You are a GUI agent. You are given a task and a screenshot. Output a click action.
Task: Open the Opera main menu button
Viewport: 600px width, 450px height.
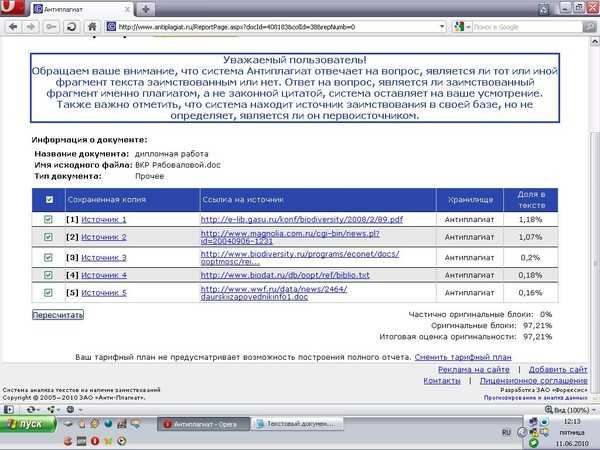click(x=11, y=7)
